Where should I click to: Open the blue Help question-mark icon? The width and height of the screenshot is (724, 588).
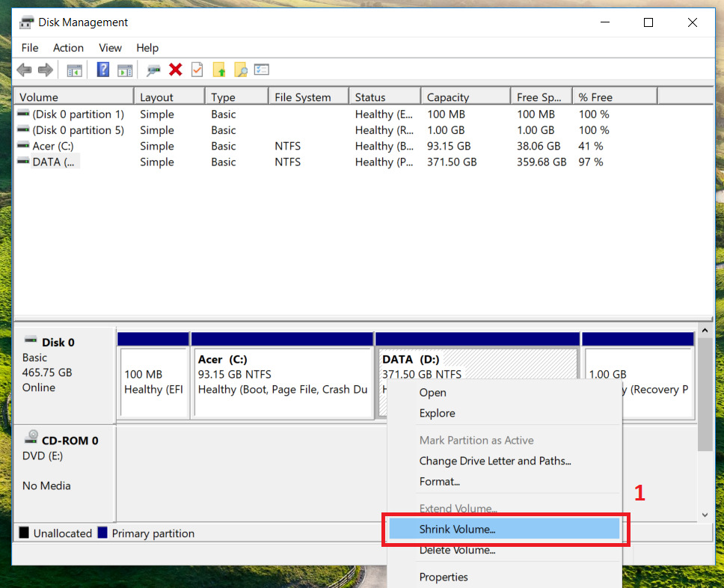103,70
